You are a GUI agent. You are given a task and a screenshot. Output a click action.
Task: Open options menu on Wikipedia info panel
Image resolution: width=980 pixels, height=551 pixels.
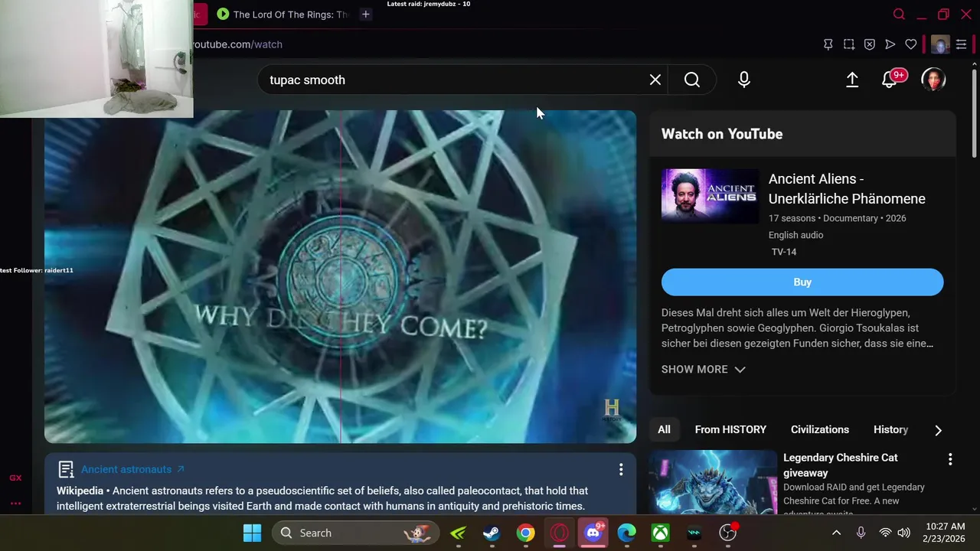coord(621,469)
